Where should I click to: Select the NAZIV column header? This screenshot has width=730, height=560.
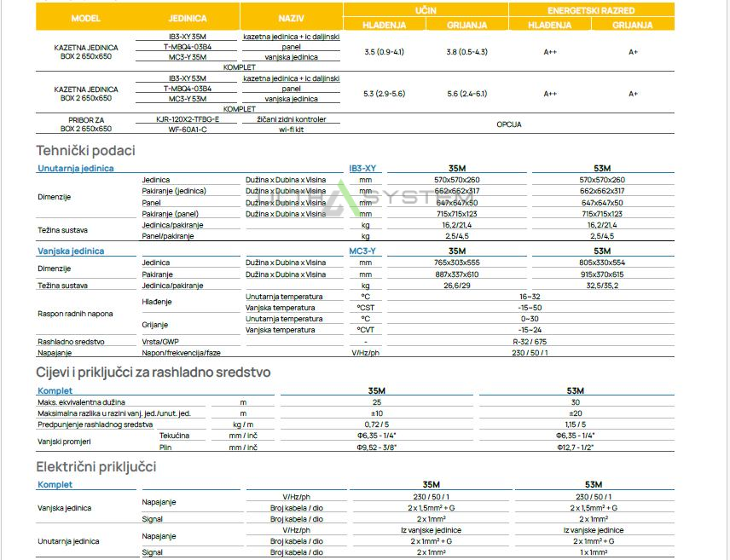(291, 18)
